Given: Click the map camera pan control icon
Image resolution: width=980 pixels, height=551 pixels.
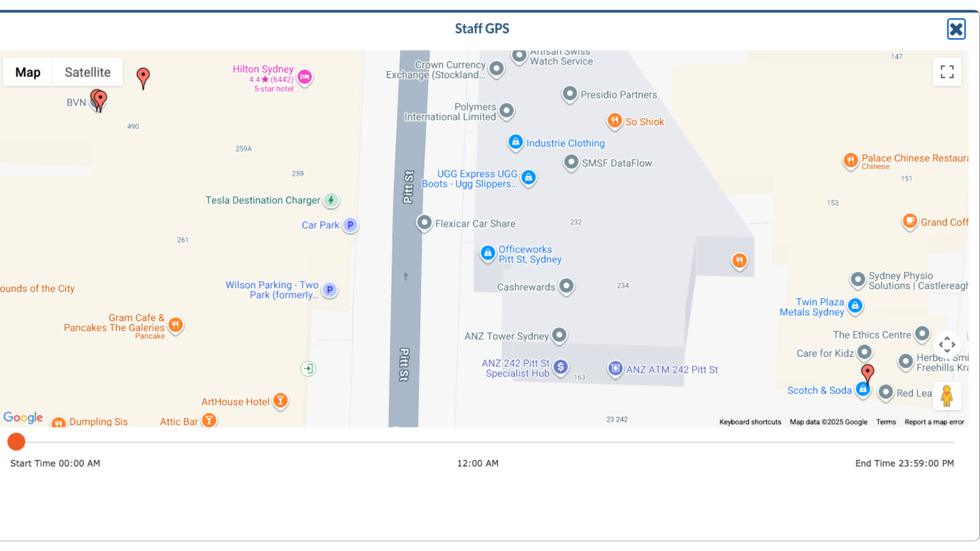Looking at the screenshot, I should point(947,344).
